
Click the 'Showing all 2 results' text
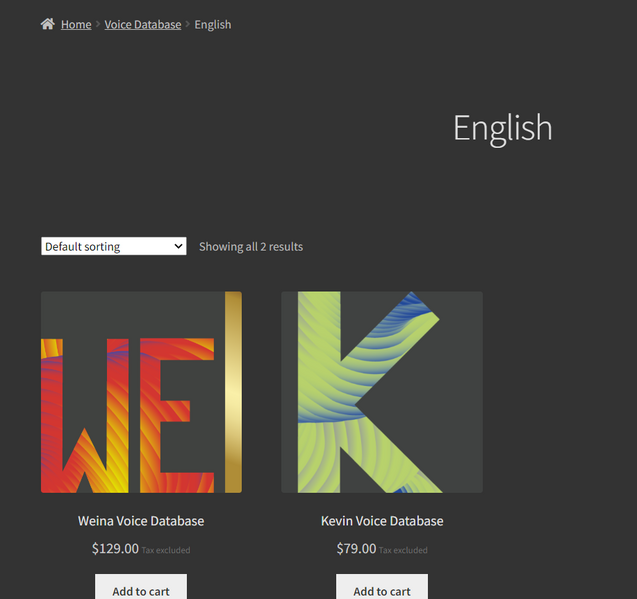pos(251,246)
